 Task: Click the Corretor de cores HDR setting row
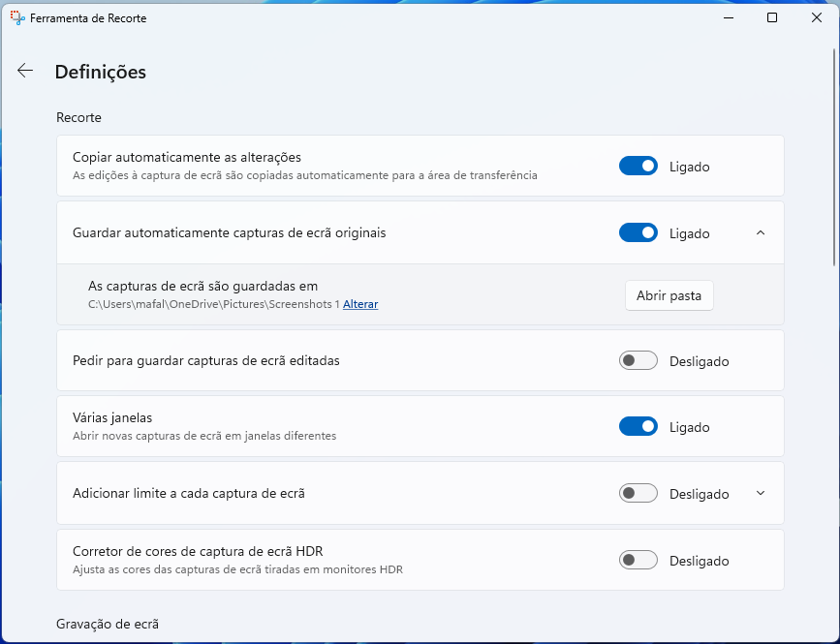tap(420, 560)
